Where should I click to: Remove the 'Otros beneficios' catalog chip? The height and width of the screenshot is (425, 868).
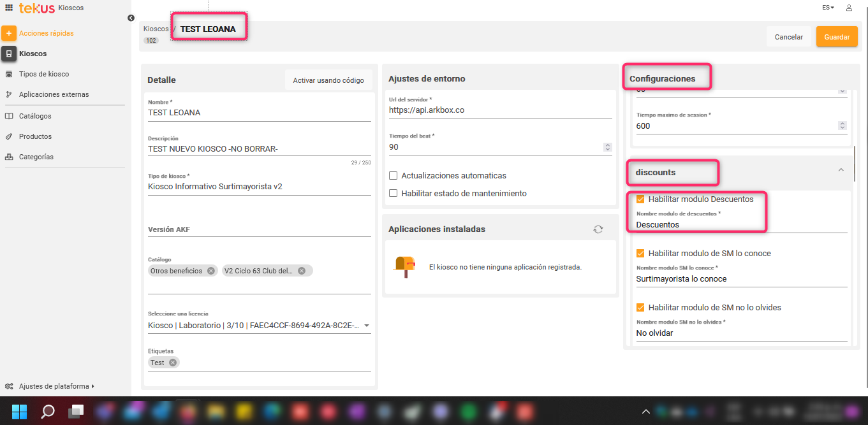point(210,271)
